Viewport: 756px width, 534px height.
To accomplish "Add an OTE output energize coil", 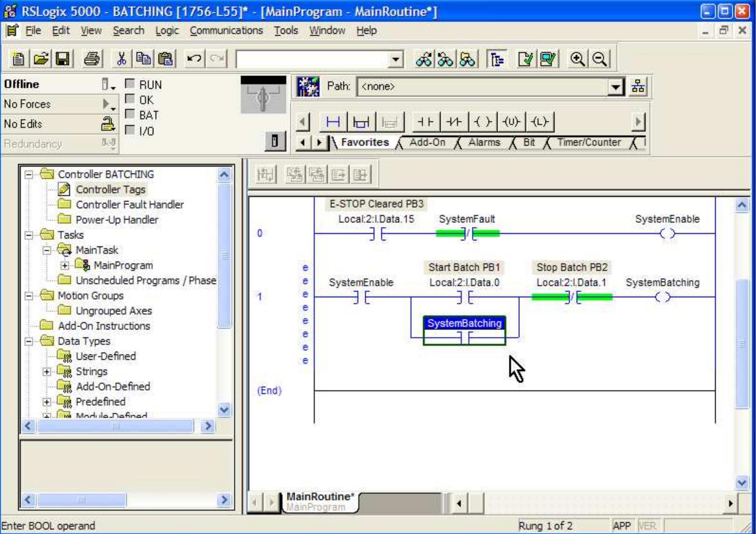I will point(483,122).
